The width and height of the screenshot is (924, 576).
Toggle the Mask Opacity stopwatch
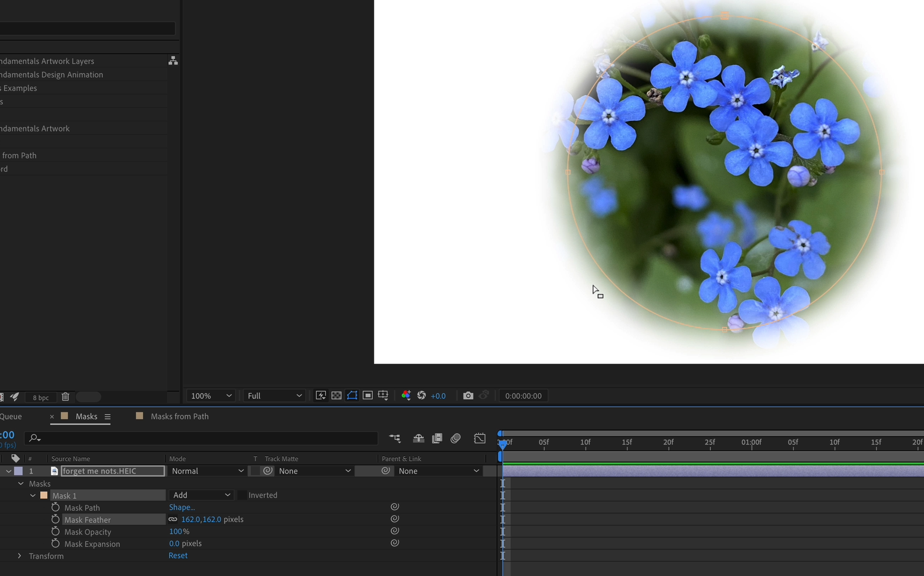point(55,532)
